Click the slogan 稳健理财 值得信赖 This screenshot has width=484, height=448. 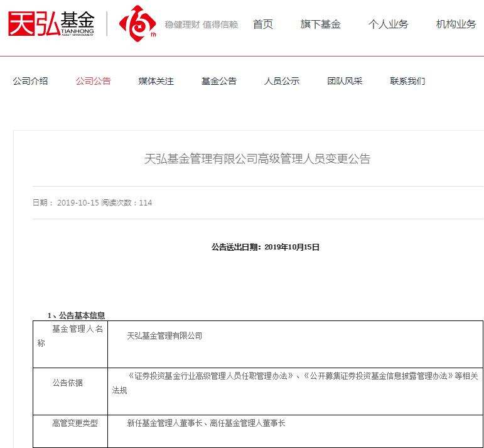click(202, 25)
